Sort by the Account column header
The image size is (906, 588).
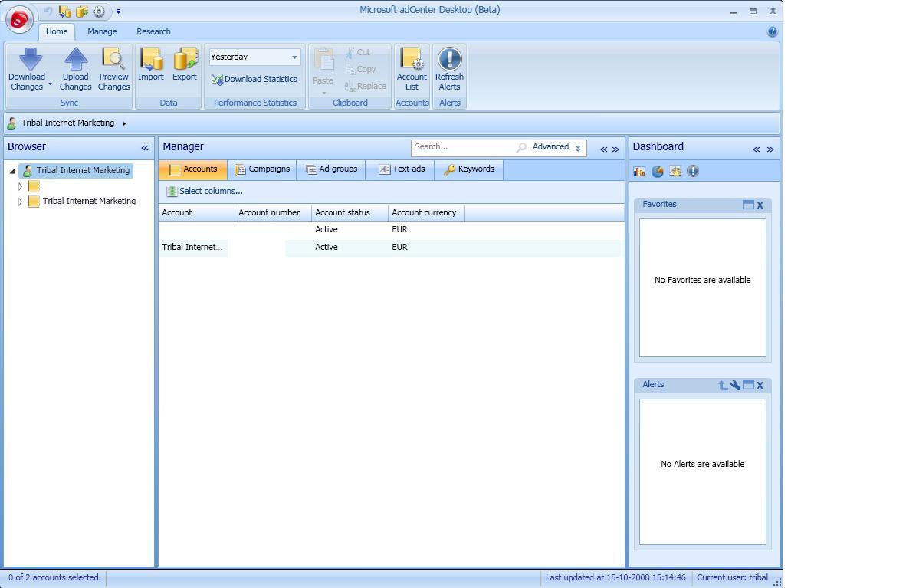click(x=197, y=213)
